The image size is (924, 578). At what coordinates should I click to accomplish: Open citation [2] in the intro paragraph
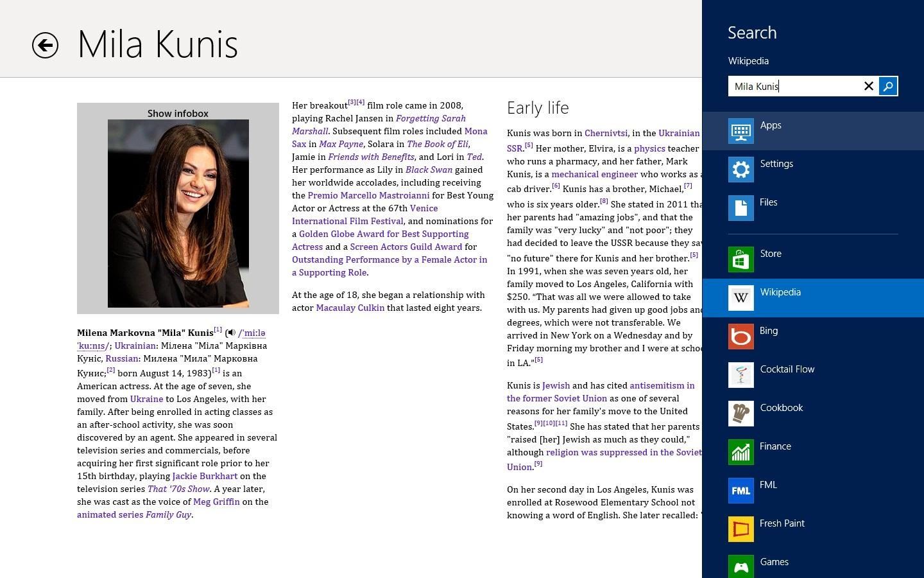click(111, 370)
